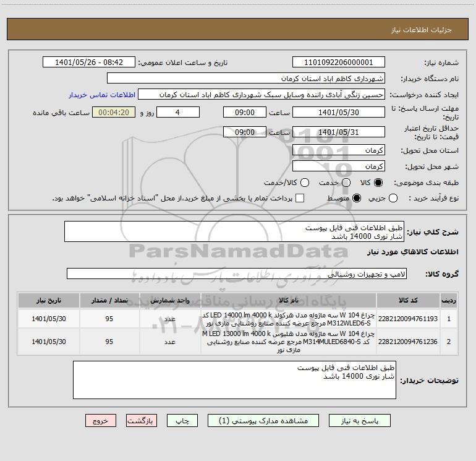Select product code 2282120094761193
Viewport: 476px width, 461px height.
pos(408,319)
